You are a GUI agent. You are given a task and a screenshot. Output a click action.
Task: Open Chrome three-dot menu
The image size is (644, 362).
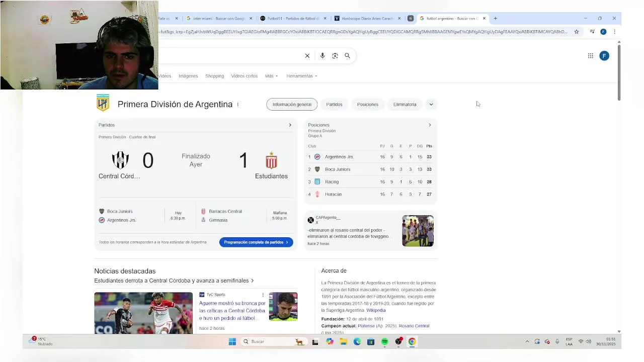[x=614, y=32]
